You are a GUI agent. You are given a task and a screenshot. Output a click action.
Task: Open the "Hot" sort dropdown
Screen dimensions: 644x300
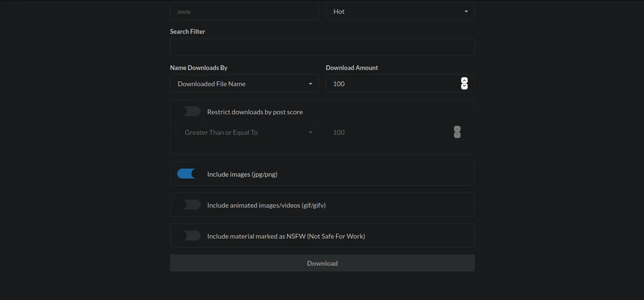click(400, 11)
